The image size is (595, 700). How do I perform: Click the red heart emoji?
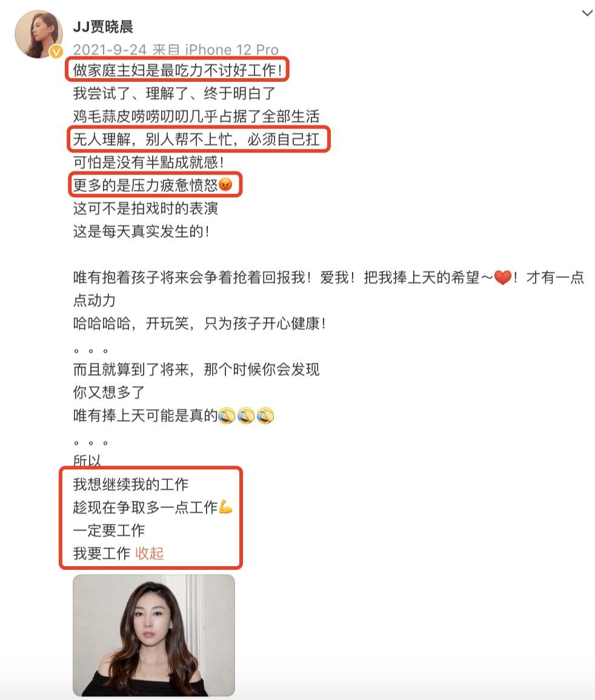click(502, 278)
